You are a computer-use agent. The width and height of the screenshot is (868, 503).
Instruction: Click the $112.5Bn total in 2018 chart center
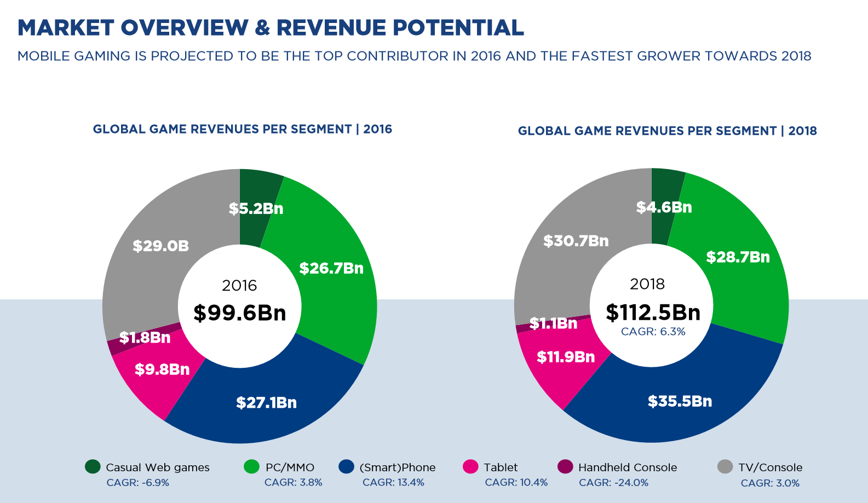pos(653,313)
